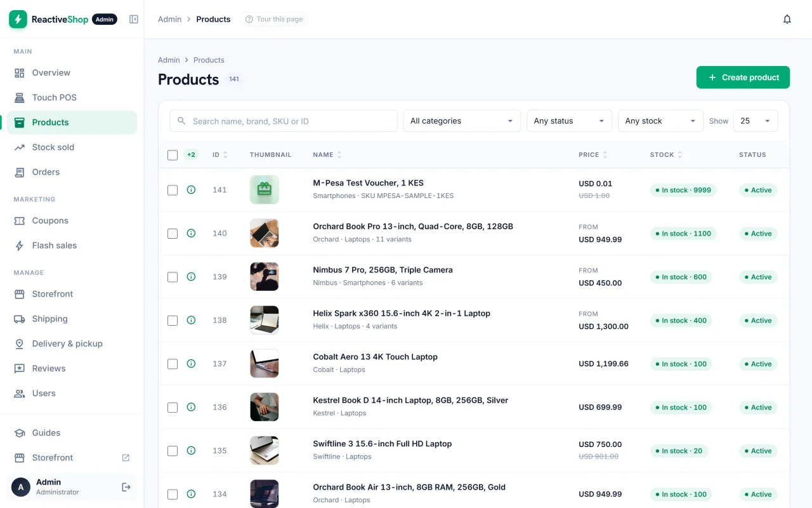Open the All categories dropdown
The height and width of the screenshot is (508, 812).
click(462, 121)
